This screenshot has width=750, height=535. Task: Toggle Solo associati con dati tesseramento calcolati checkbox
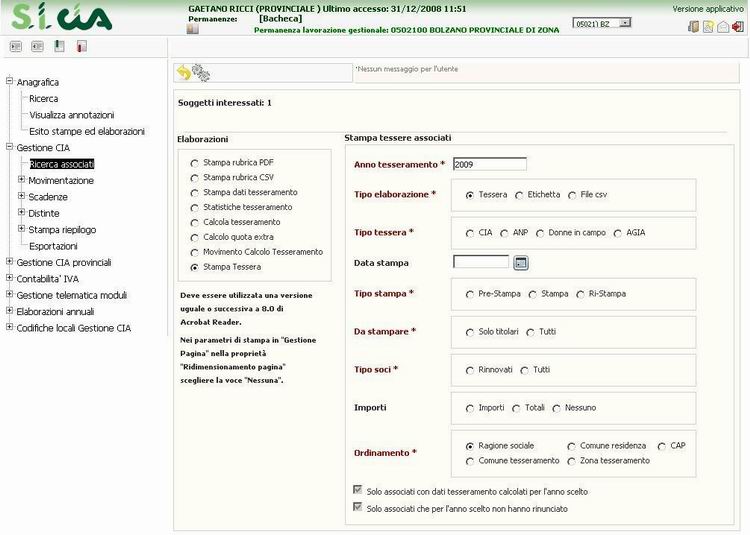tap(357, 490)
